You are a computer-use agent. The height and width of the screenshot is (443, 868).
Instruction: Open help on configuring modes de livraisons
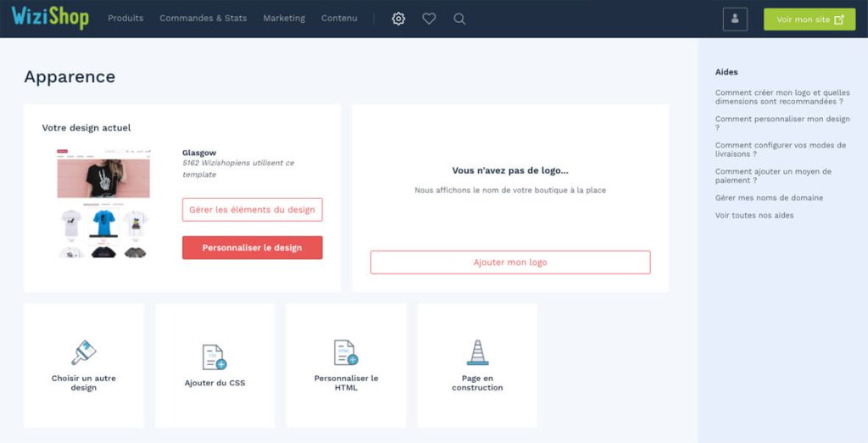pyautogui.click(x=781, y=150)
